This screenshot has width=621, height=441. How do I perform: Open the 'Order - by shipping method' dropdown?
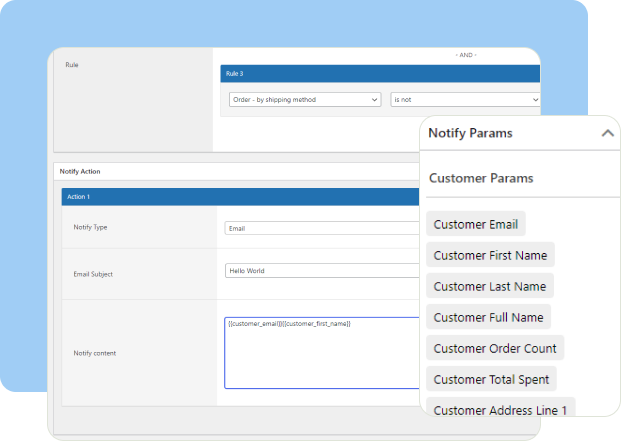pyautogui.click(x=303, y=100)
